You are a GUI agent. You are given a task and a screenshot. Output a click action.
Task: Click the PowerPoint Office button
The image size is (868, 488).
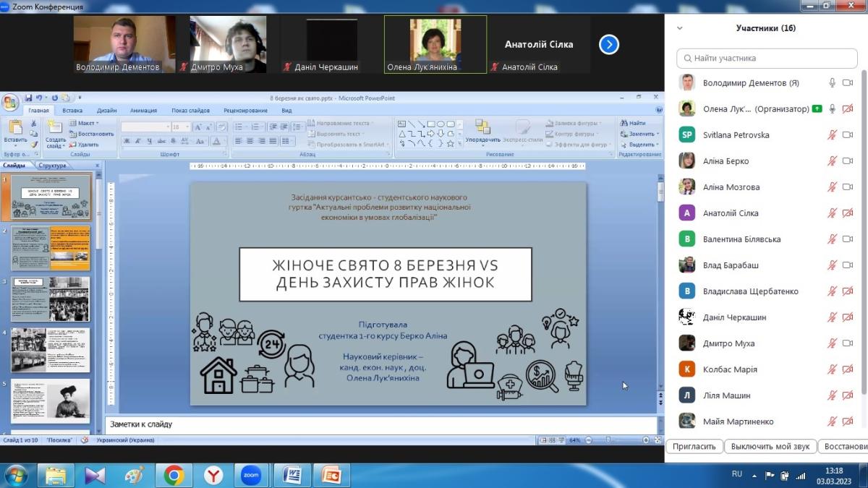10,102
